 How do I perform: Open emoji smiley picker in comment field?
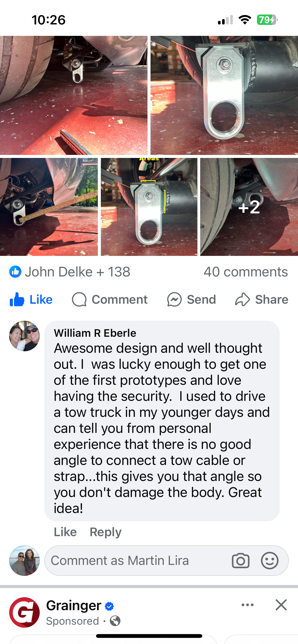[269, 561]
